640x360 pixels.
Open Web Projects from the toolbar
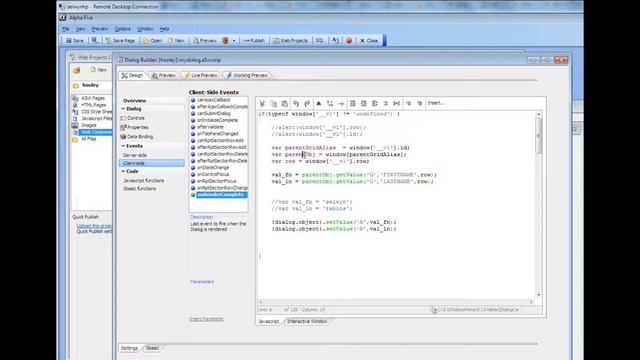click(291, 40)
